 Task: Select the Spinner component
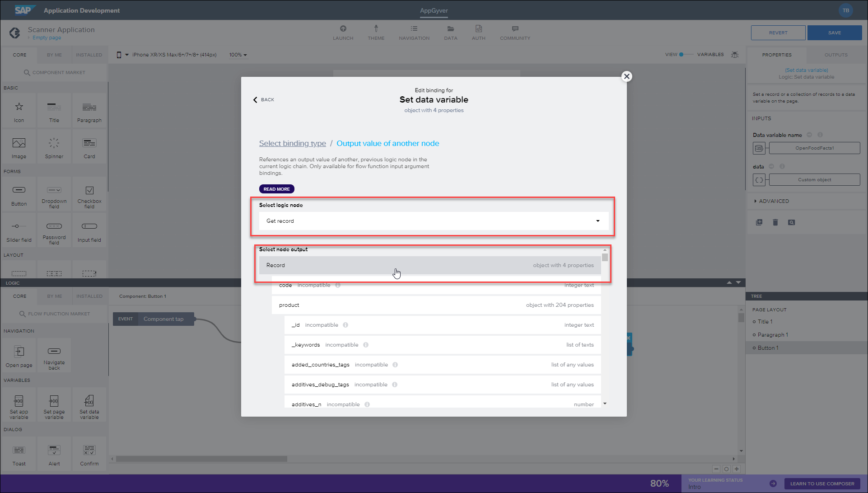coord(54,147)
